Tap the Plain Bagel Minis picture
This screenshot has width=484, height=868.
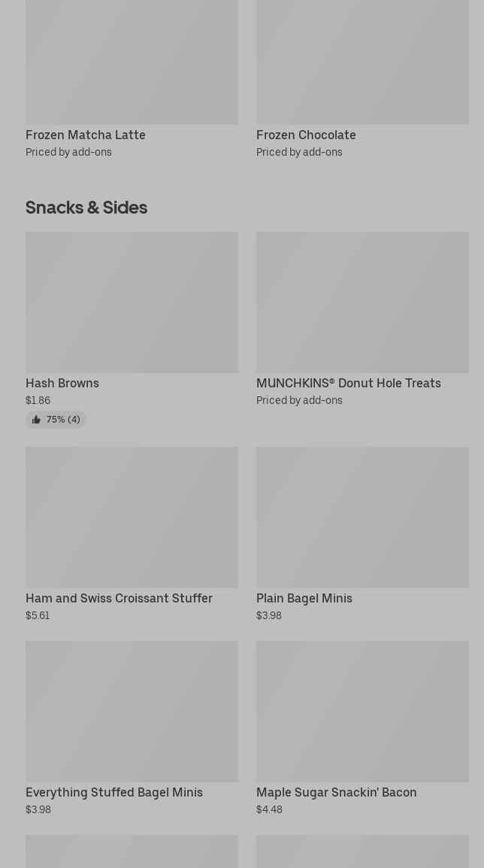tap(362, 517)
